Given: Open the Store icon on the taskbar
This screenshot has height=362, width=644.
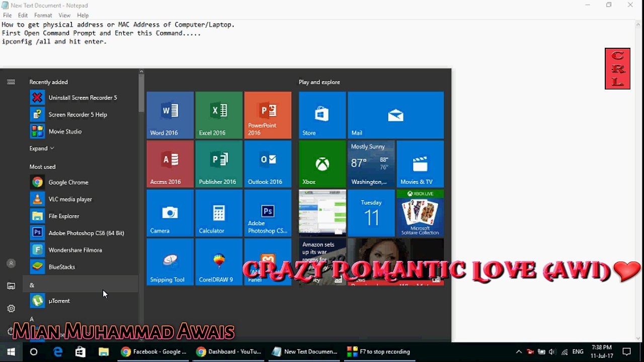Looking at the screenshot, I should (80, 352).
